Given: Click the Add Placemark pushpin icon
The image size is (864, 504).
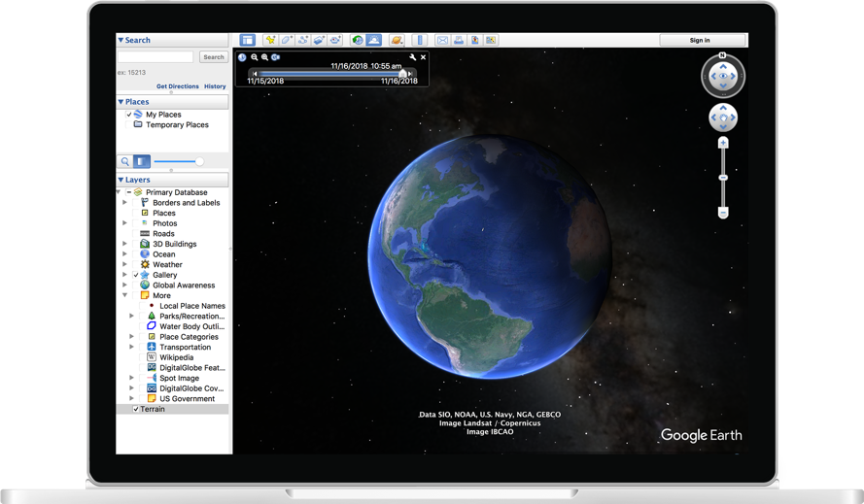Looking at the screenshot, I should click(x=270, y=41).
